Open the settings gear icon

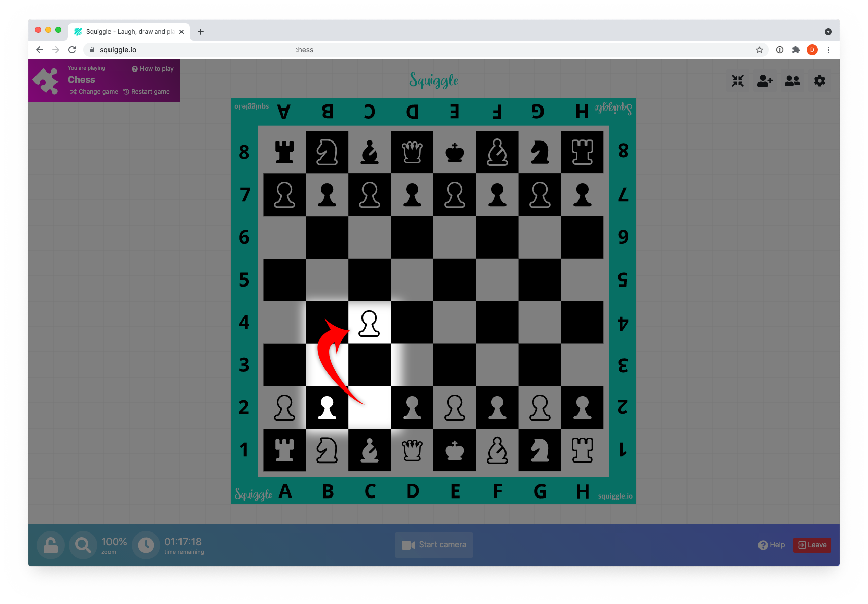point(819,81)
